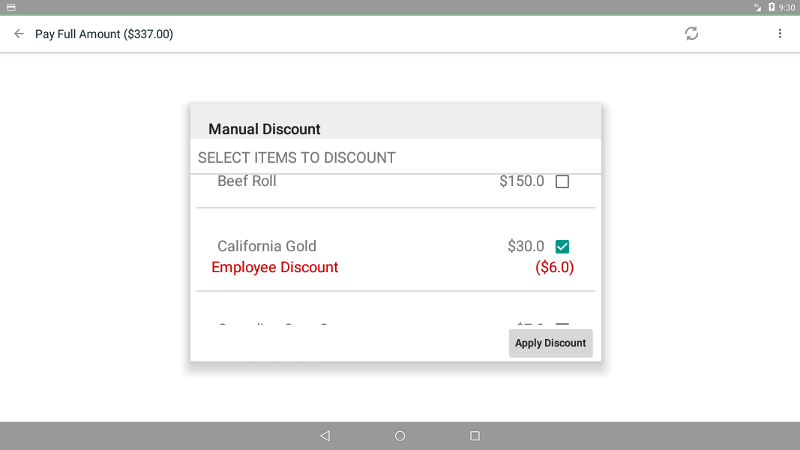Tap the Employee Discount label

click(x=274, y=267)
